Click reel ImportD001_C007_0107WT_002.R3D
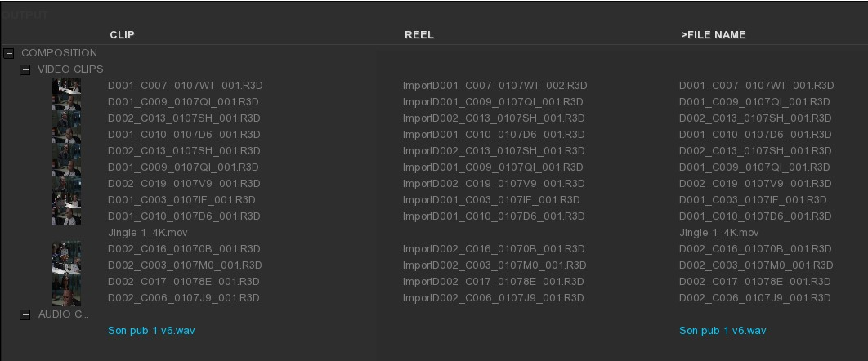Viewport: 868px width, 361px height. 495,86
